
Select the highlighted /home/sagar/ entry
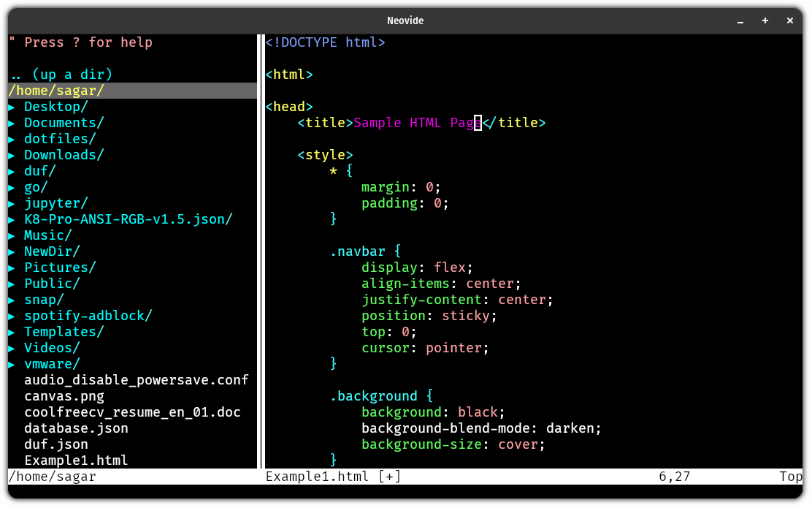[57, 90]
